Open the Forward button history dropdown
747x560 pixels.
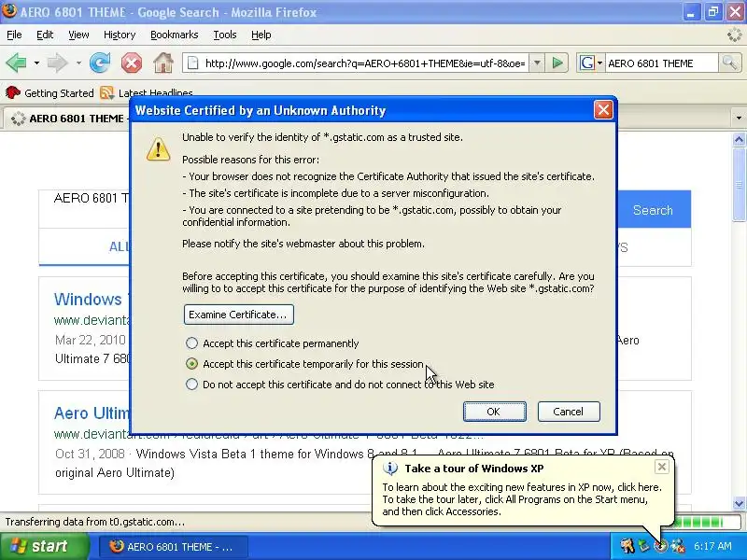click(x=78, y=63)
